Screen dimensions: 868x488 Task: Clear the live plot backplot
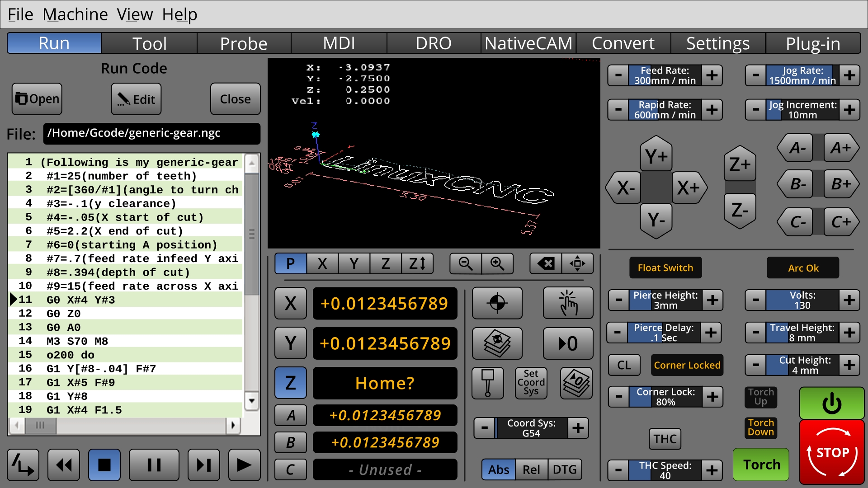(546, 263)
